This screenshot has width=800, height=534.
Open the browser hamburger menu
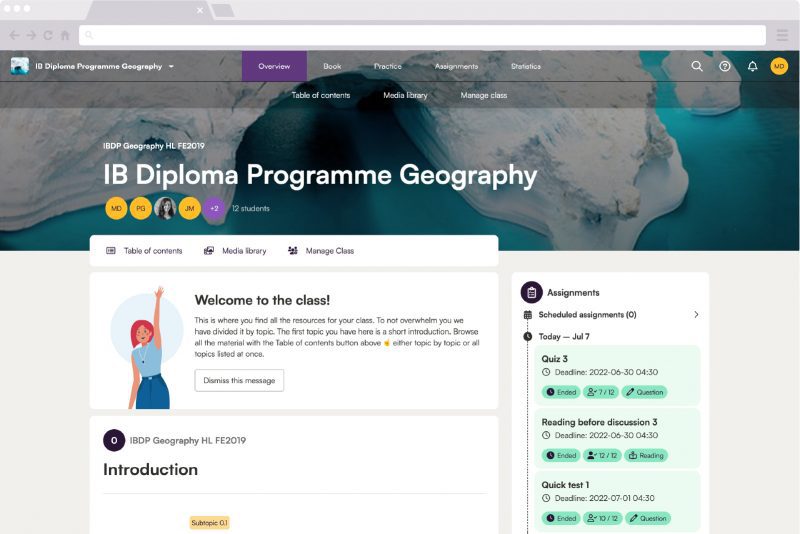pyautogui.click(x=782, y=35)
